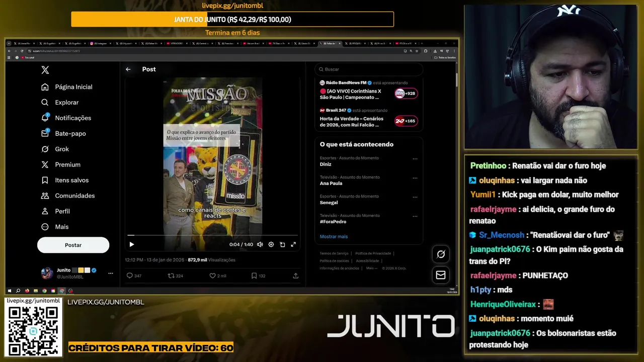Screen dimensions: 644x362
Task: Click the reply icon with 347
Action: (129, 276)
